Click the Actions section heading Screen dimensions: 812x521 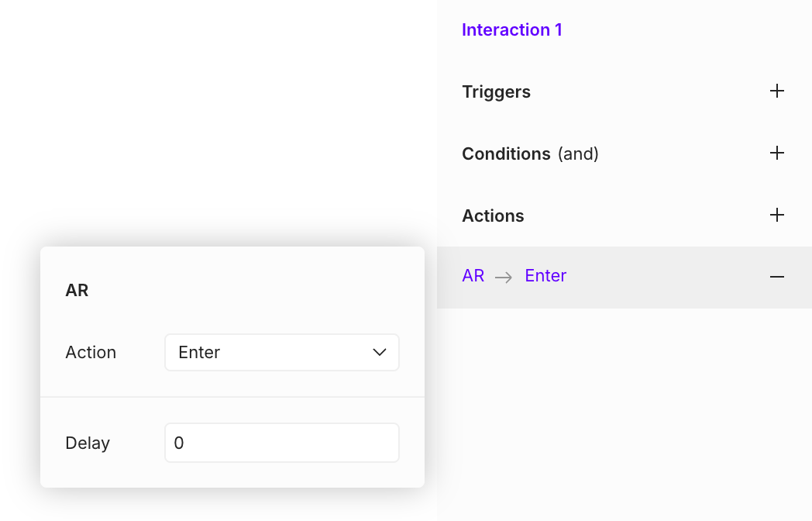pos(493,216)
